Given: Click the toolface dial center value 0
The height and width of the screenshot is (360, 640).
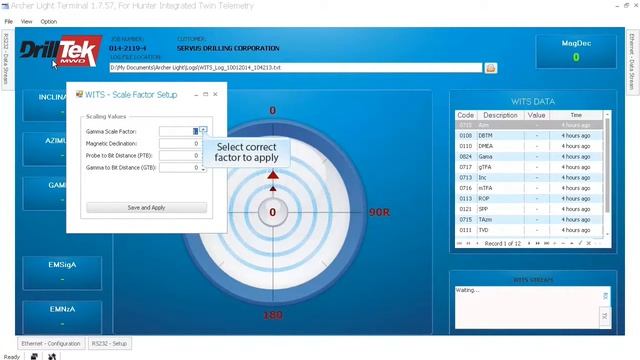Looking at the screenshot, I should click(x=273, y=212).
